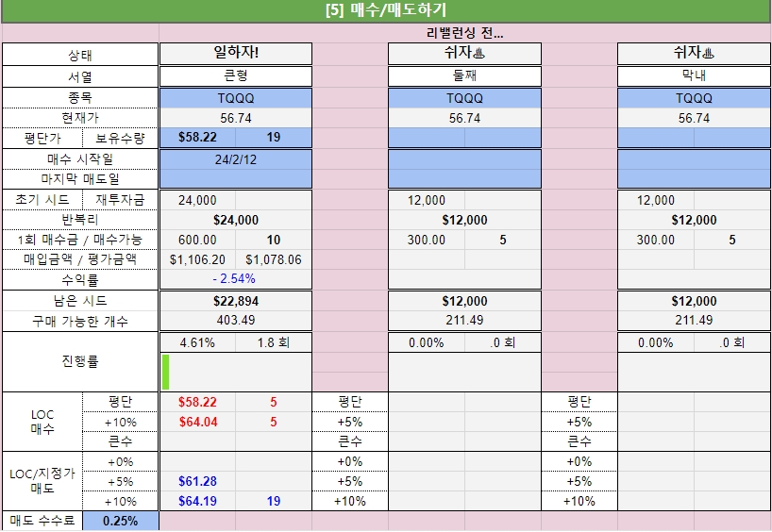This screenshot has width=772, height=532.
Task: Select the 막내 rank cell
Action: tap(694, 76)
